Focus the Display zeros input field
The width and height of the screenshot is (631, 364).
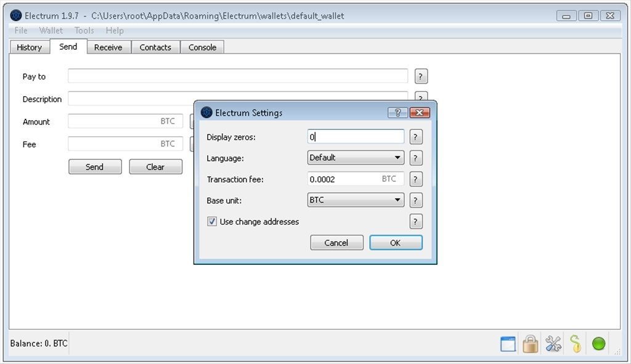pos(356,137)
